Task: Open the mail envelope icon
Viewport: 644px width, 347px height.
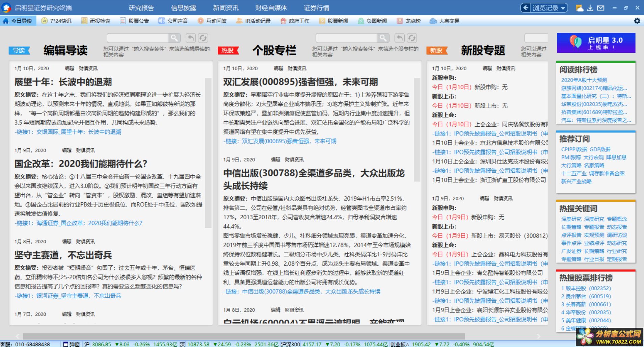Action: click(x=601, y=8)
